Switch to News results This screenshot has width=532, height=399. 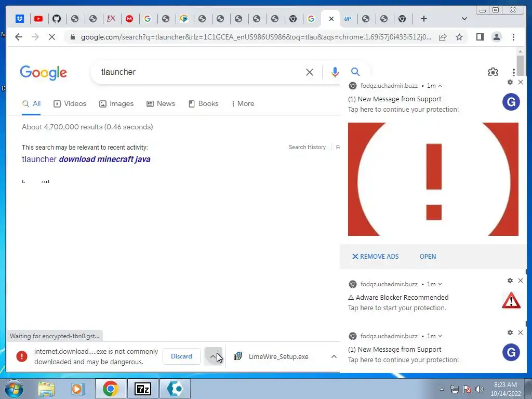coord(161,103)
